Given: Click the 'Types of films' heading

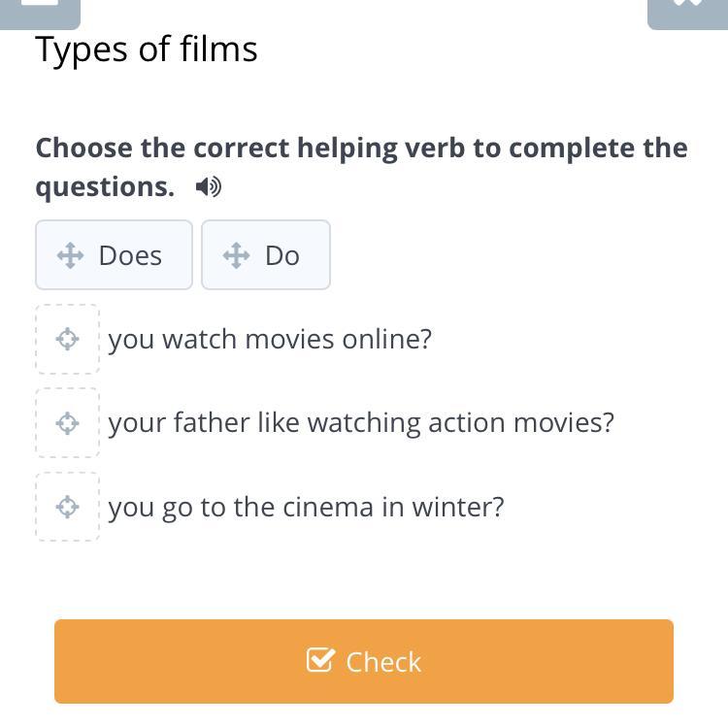Looking at the screenshot, I should click(147, 49).
